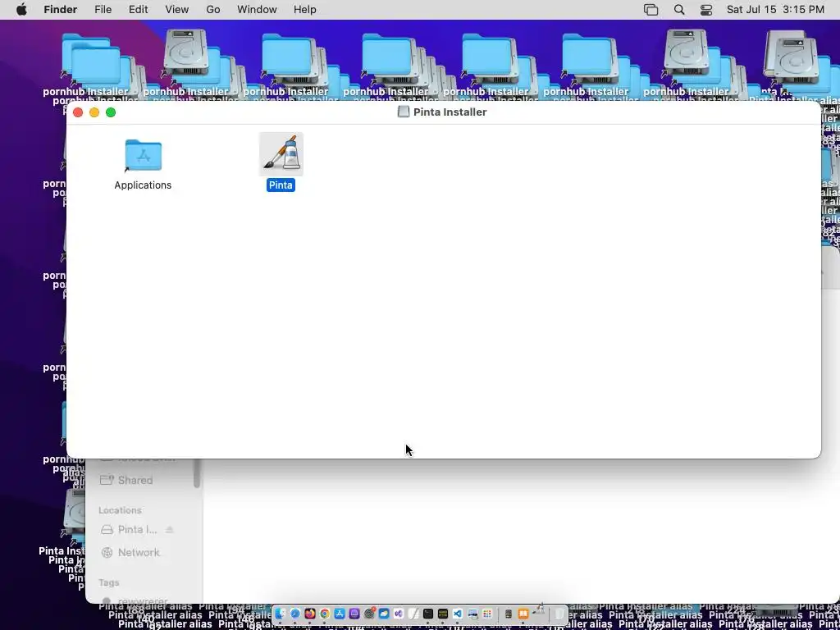Open the File menu
The height and width of the screenshot is (630, 840).
[x=103, y=10]
